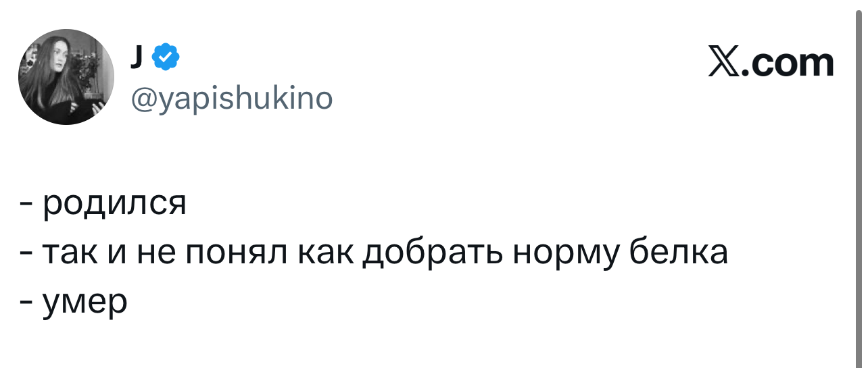Screen dimensions: 868x368
Task: Open the @yapishukino handle link
Action: (230, 99)
